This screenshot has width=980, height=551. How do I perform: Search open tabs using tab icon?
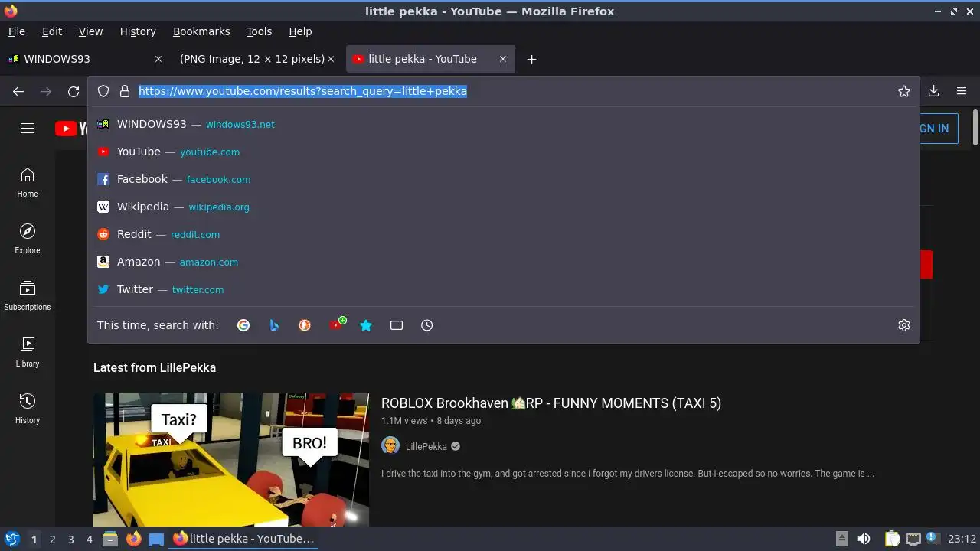pyautogui.click(x=397, y=325)
